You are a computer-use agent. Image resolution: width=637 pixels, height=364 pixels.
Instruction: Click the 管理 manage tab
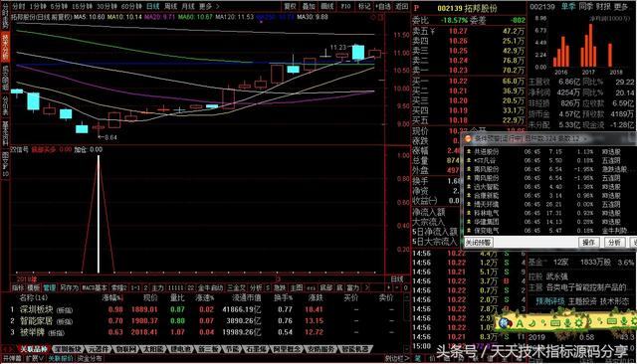coord(49,287)
